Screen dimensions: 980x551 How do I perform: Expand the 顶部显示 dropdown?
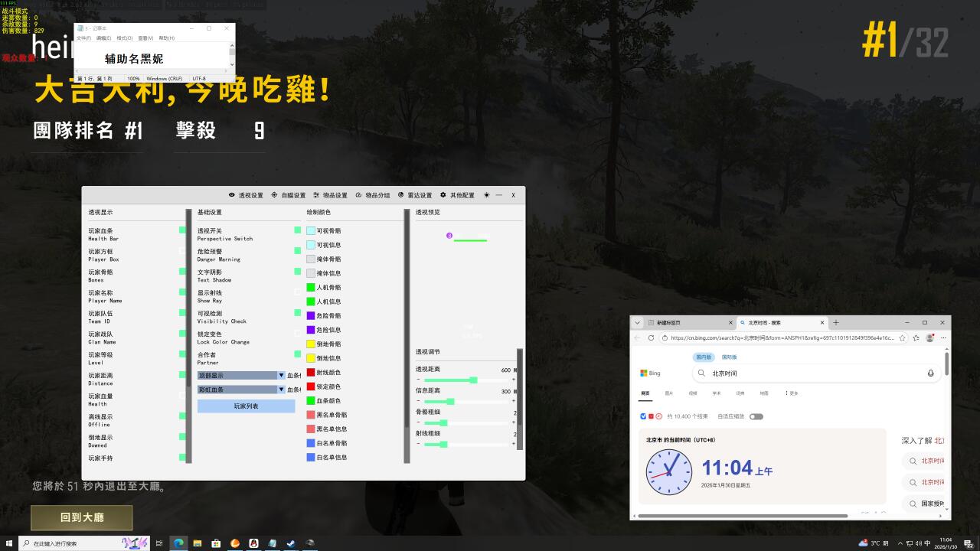(281, 376)
